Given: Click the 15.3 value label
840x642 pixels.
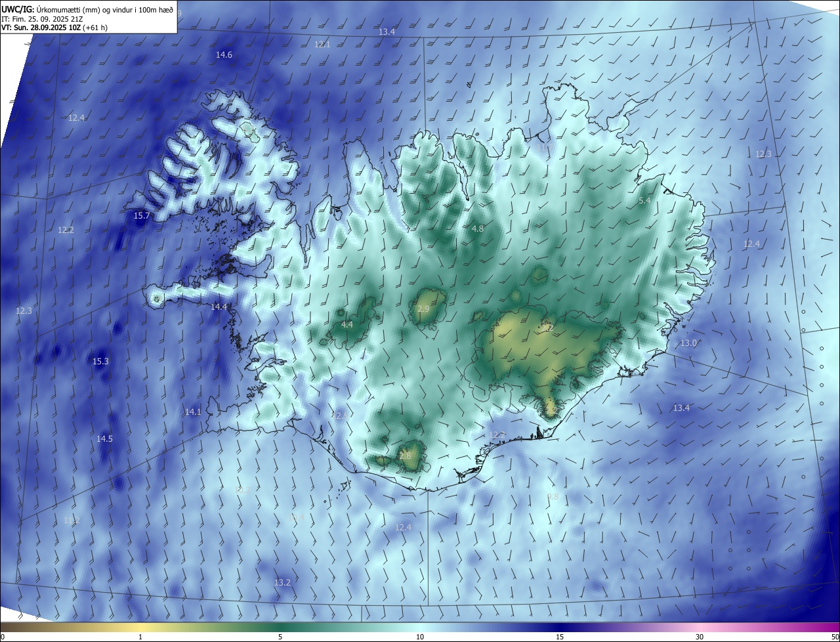Looking at the screenshot, I should (x=100, y=362).
